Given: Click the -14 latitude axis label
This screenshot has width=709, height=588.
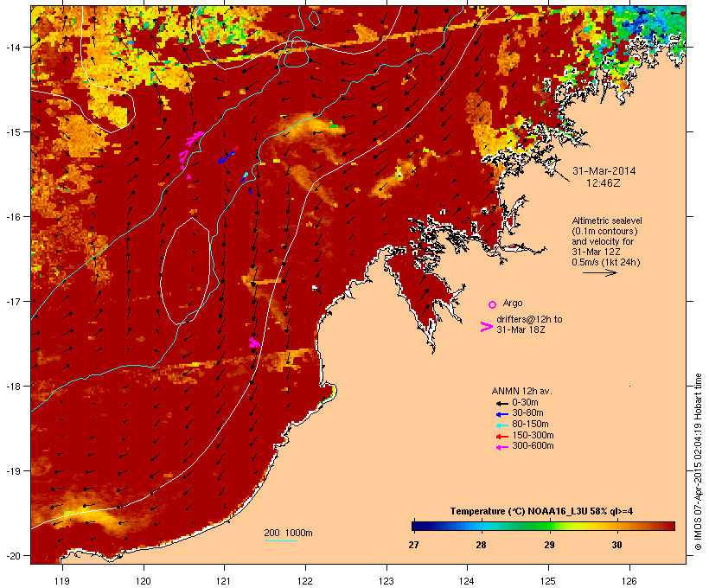Looking at the screenshot, I should 12,47.
